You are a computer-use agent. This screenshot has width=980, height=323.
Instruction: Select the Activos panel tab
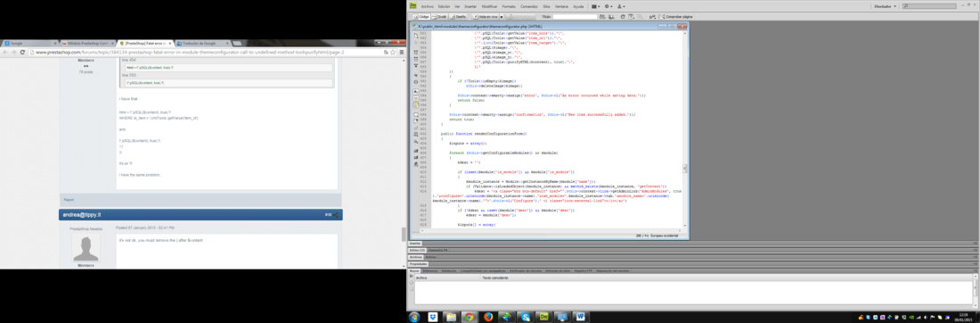pyautogui.click(x=430, y=257)
